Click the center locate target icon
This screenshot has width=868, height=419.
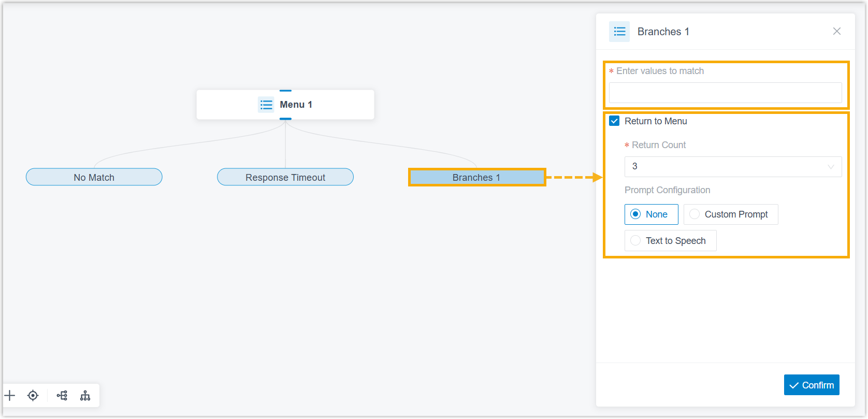click(33, 396)
